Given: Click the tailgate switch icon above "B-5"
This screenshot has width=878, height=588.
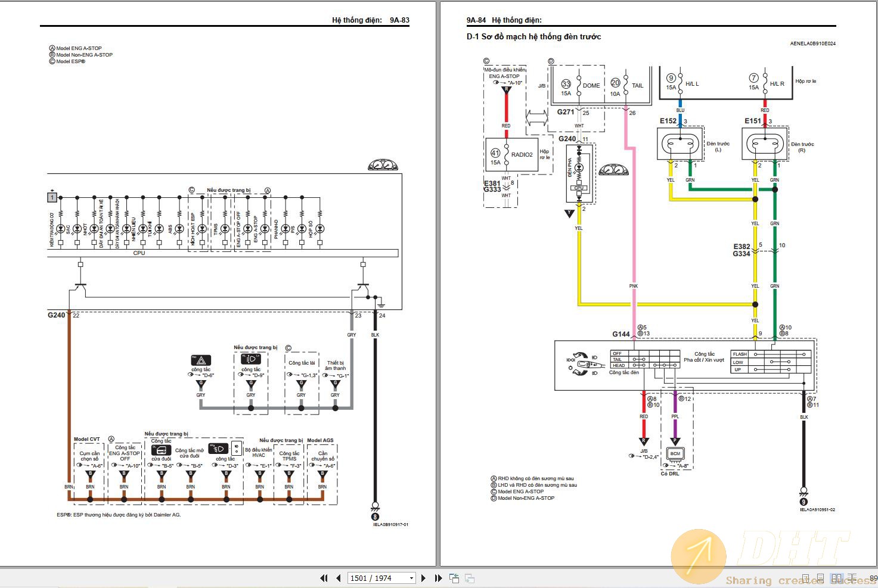Looking at the screenshot, I should 161,450.
